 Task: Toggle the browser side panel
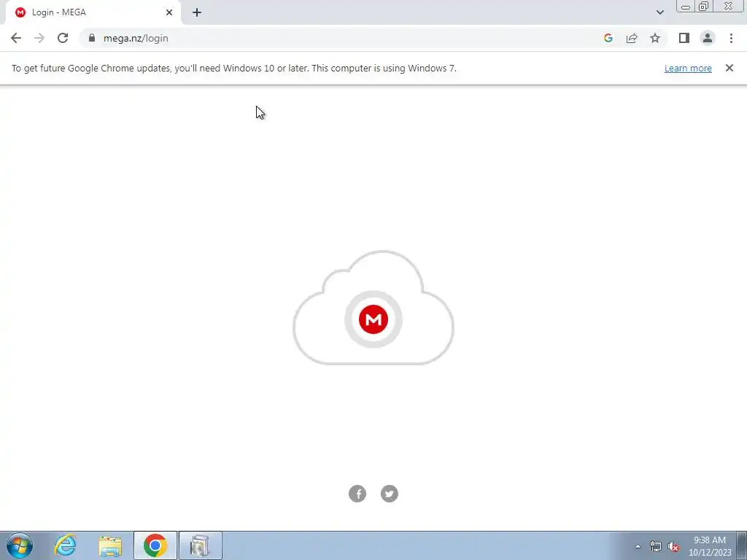(684, 38)
